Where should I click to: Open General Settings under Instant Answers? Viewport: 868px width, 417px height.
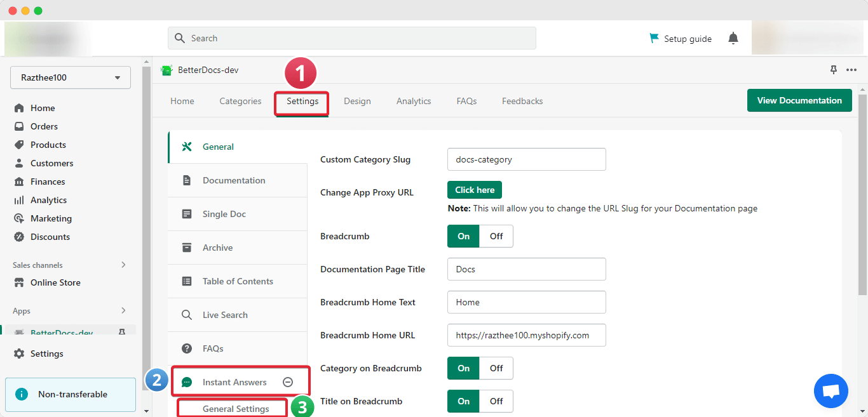(x=236, y=409)
